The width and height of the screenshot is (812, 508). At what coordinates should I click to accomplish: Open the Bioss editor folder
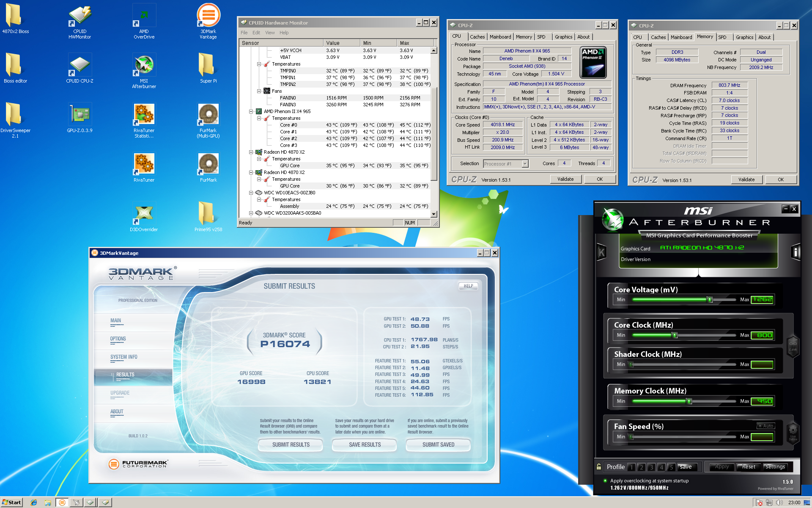[15, 69]
